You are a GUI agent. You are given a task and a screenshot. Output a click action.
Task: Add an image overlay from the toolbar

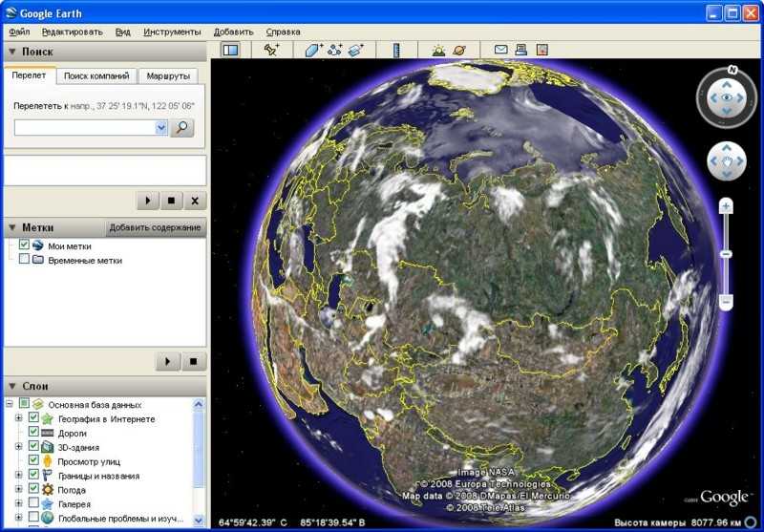pos(356,50)
